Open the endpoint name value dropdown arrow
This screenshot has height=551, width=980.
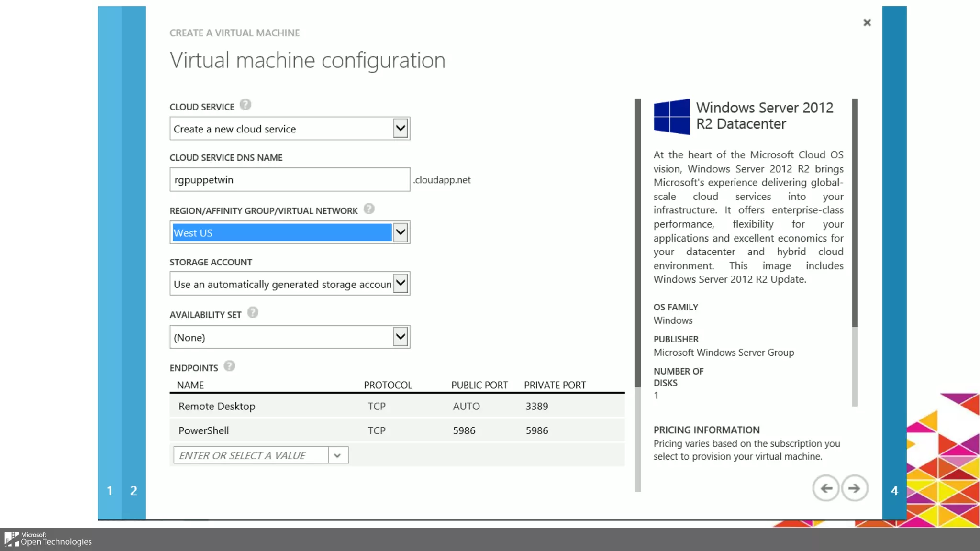(338, 455)
